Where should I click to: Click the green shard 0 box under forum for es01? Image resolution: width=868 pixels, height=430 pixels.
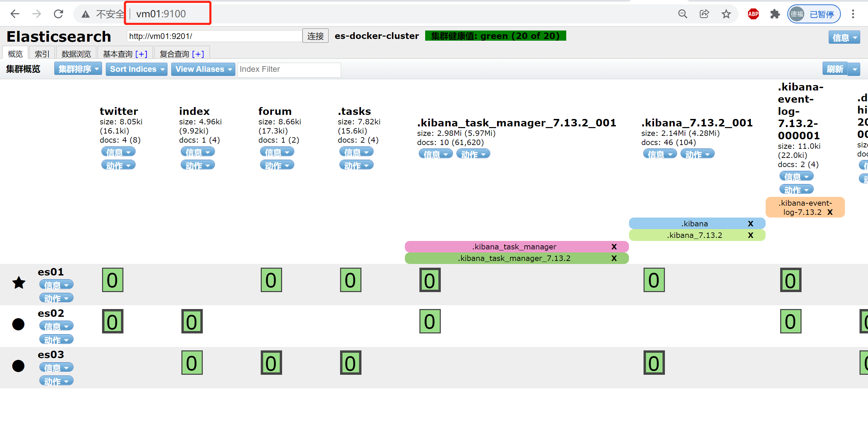(x=271, y=280)
